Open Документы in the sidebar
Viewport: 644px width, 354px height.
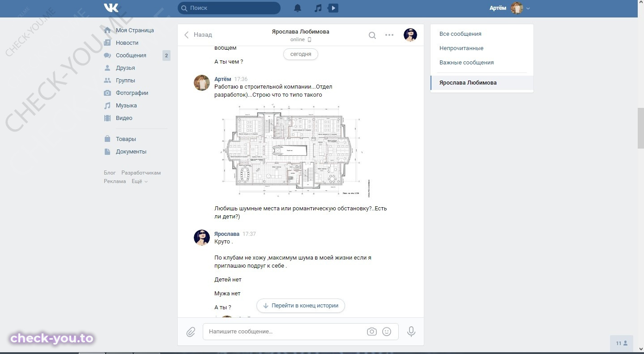131,152
